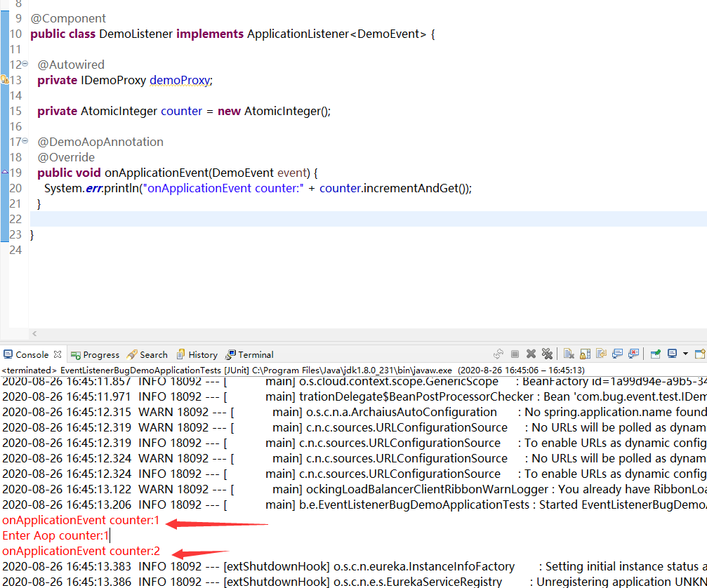Image resolution: width=707 pixels, height=588 pixels.
Task: Click the override indicator on line 19
Action: click(x=4, y=172)
